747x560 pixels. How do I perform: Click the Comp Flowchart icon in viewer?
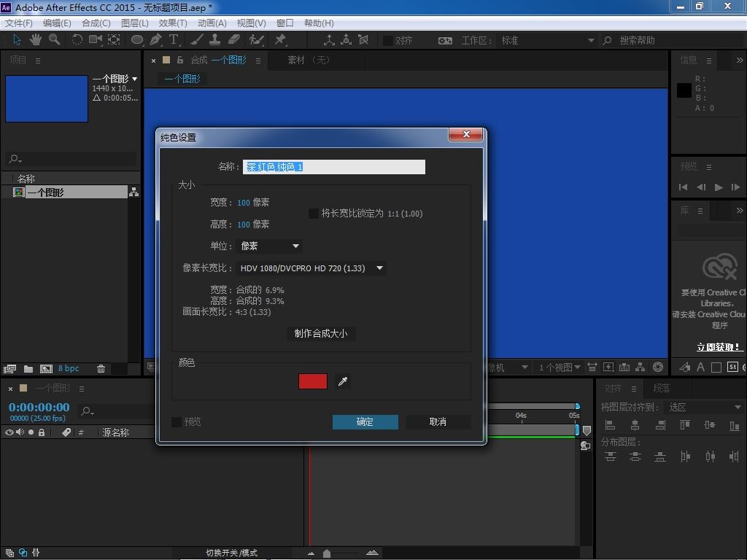(640, 367)
